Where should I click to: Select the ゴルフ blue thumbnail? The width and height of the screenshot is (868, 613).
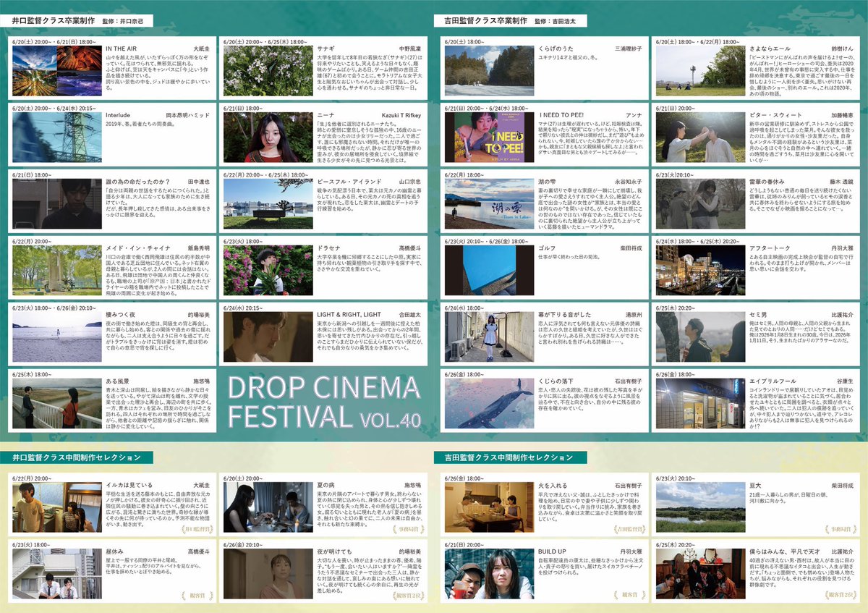pyautogui.click(x=488, y=271)
